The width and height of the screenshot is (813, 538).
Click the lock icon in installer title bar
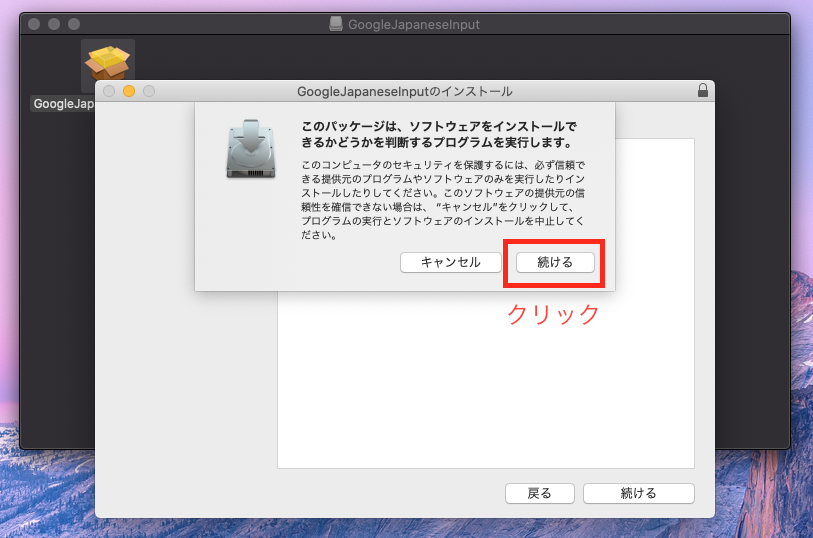[703, 90]
